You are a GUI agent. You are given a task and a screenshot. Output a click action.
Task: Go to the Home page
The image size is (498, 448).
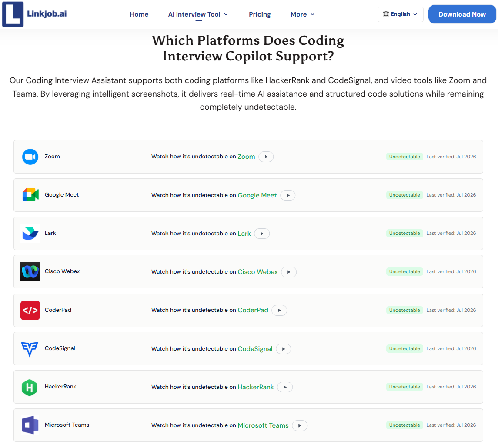139,14
